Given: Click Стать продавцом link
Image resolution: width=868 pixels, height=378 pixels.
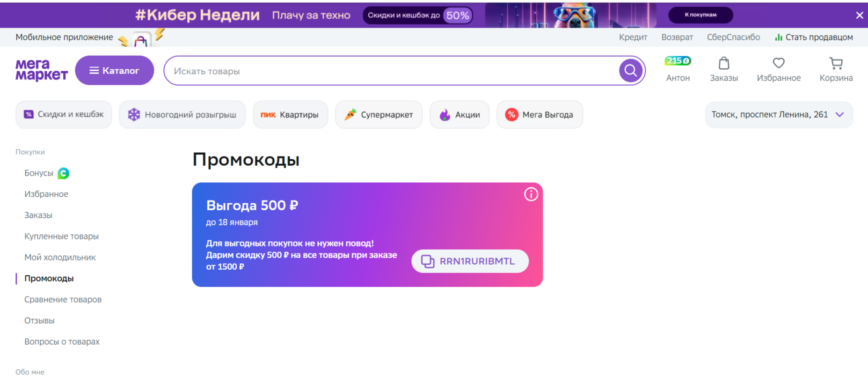Looking at the screenshot, I should (x=814, y=37).
